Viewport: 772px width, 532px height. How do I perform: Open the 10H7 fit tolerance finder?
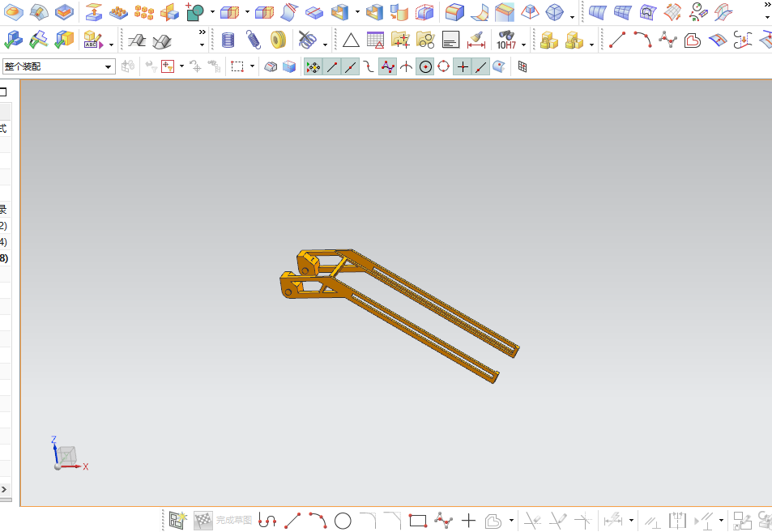pos(506,40)
